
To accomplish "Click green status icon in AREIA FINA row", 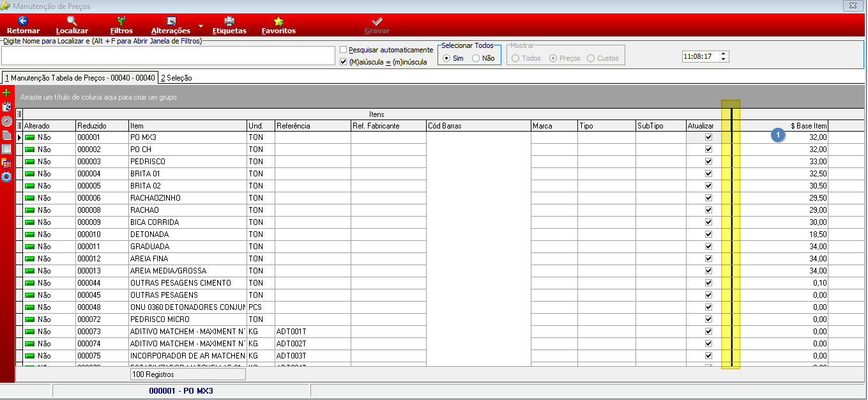I will click(x=30, y=259).
